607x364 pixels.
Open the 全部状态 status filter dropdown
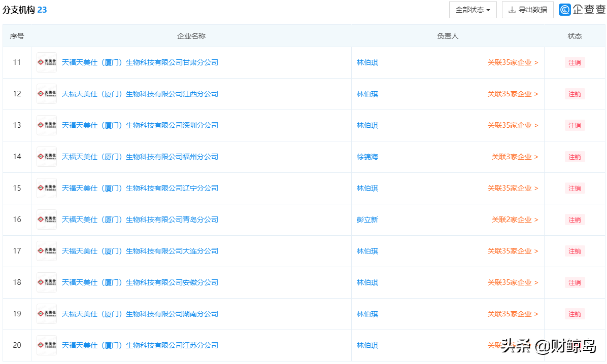pos(473,10)
